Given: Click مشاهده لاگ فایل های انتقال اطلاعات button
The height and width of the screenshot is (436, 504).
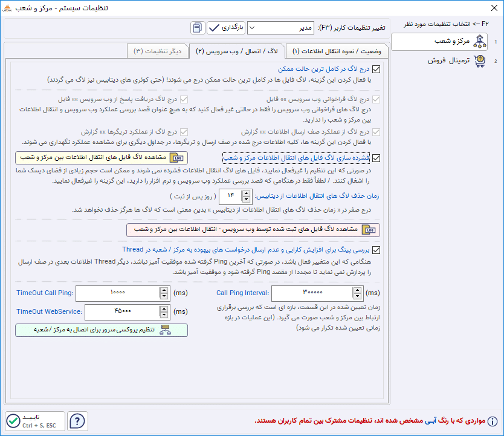Looking at the screenshot, I should pyautogui.click(x=102, y=158).
